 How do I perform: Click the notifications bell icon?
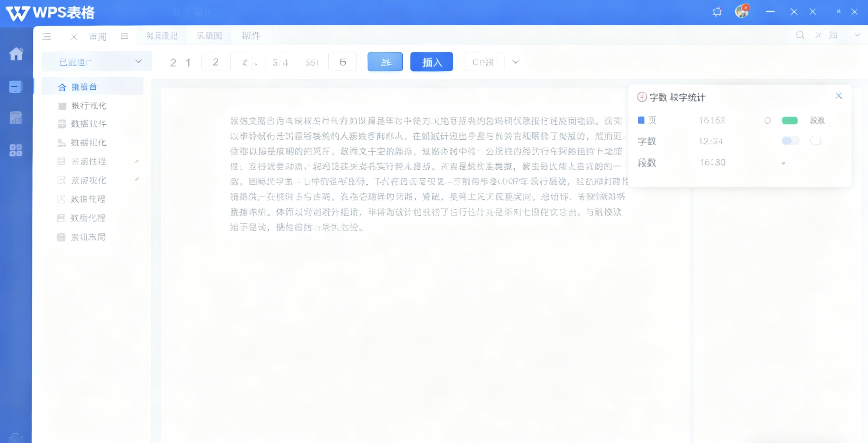[x=717, y=11]
